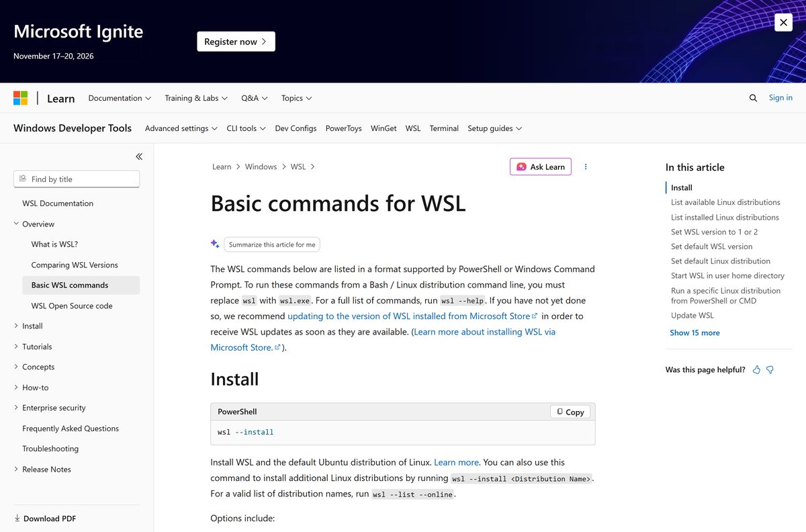Open the search magnifier icon
The height and width of the screenshot is (532, 806).
(x=753, y=98)
